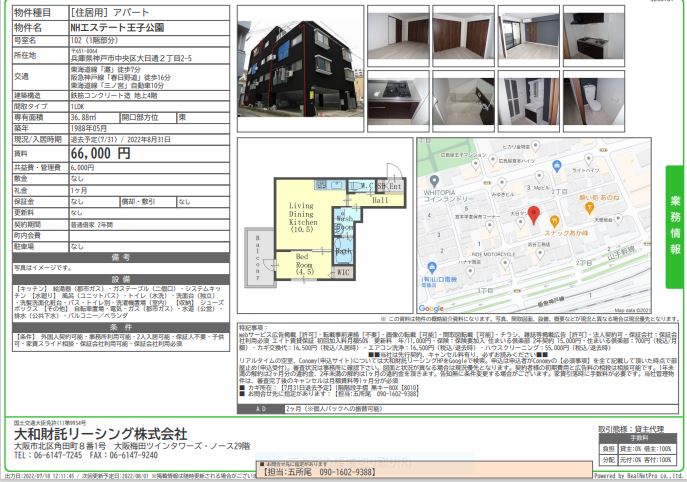Select the white pin beside HIDE MOTORCYCLE
The height and width of the screenshot is (482, 687).
(x=505, y=263)
